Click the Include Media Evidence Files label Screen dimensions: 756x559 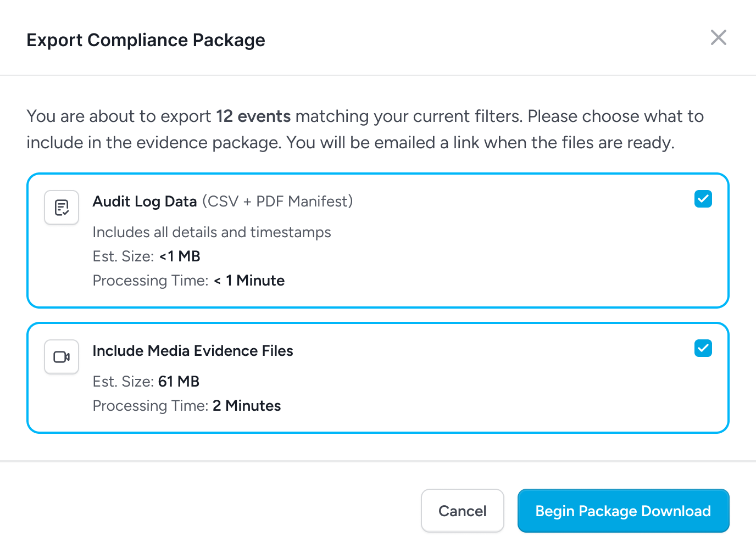tap(193, 351)
